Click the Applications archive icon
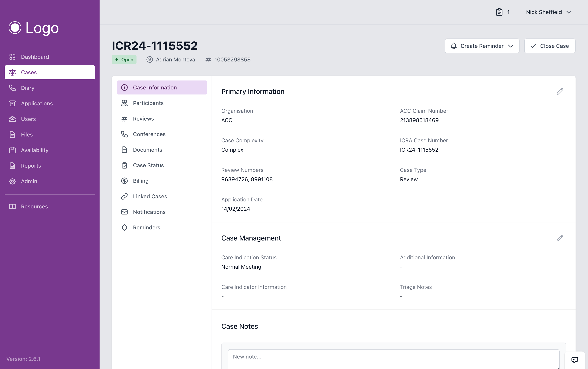 pos(12,103)
